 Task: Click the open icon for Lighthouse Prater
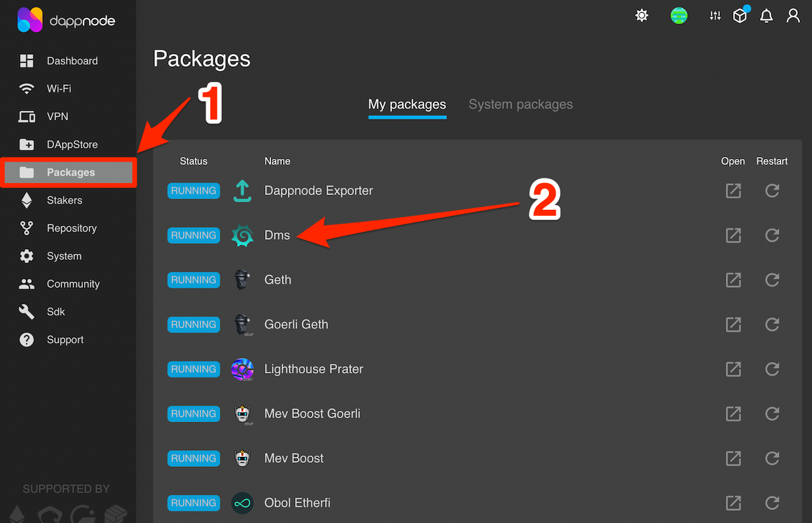click(x=733, y=369)
